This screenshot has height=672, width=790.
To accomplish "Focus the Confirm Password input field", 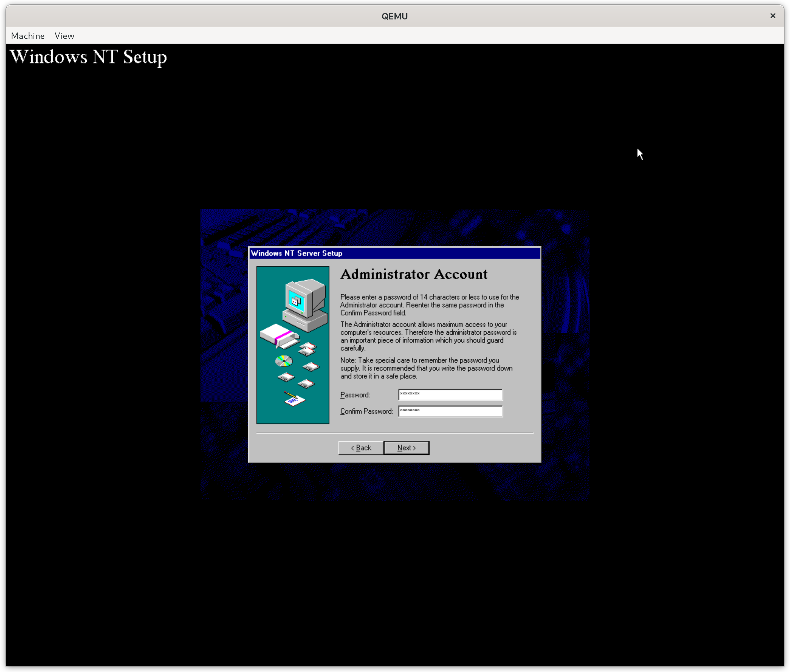I will 450,411.
